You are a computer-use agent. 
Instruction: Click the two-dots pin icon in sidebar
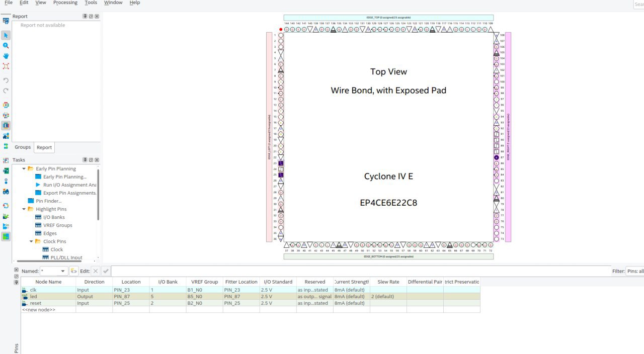coord(6,181)
